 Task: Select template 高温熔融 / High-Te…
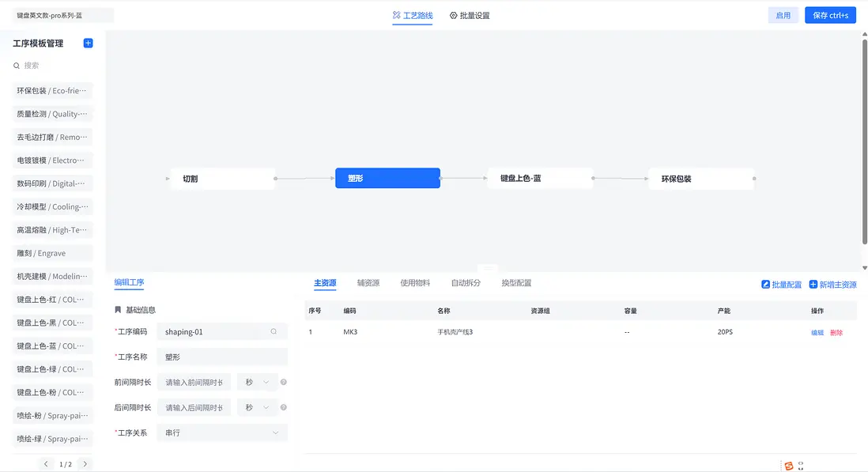(53, 230)
